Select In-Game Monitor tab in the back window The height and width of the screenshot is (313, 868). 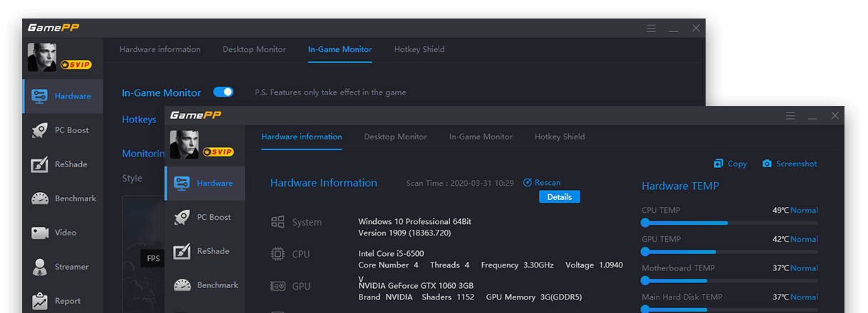[340, 49]
